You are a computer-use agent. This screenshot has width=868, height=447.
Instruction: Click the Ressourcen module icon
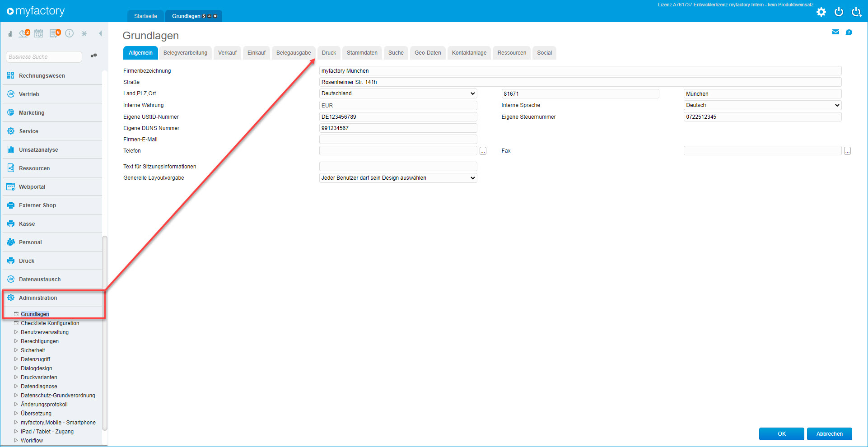point(11,168)
